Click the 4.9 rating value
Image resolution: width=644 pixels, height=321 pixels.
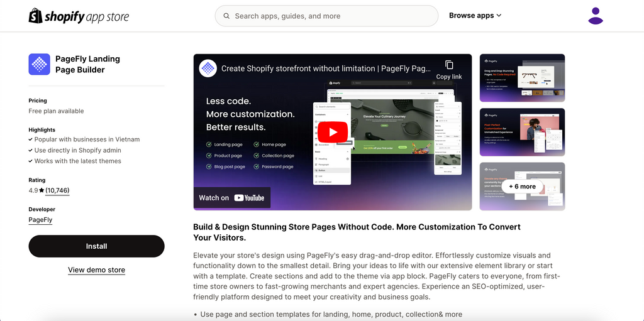pyautogui.click(x=33, y=190)
